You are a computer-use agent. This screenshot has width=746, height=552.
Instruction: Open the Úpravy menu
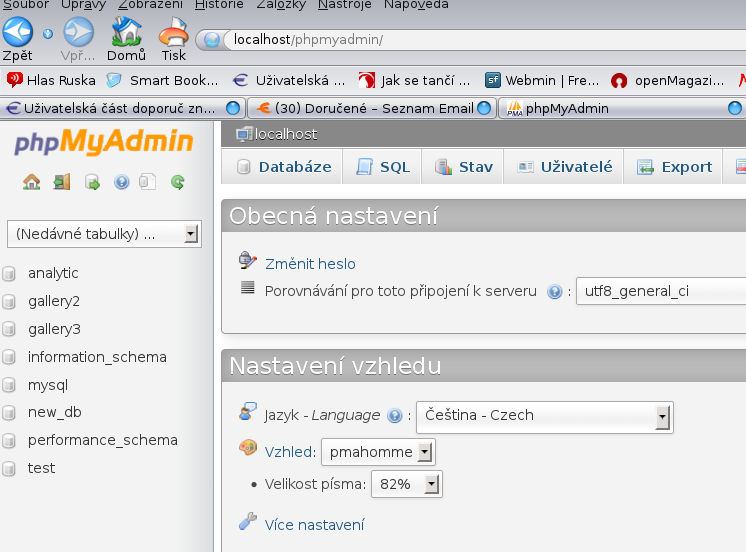pos(83,5)
